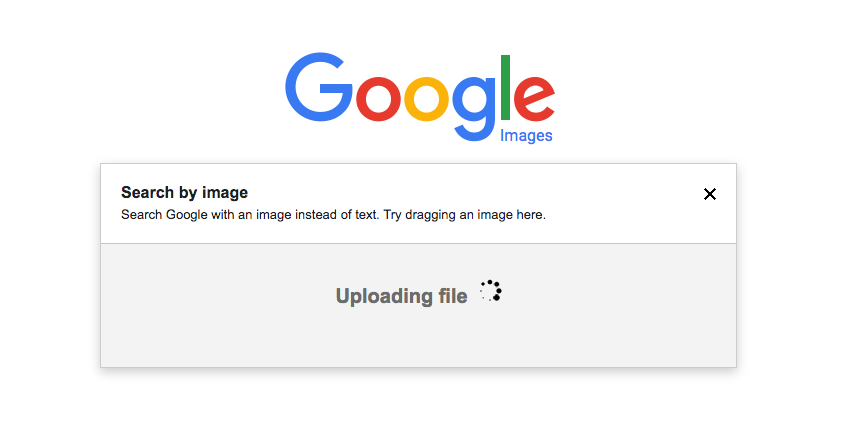
Task: Open the Images link under the logo
Action: click(526, 136)
